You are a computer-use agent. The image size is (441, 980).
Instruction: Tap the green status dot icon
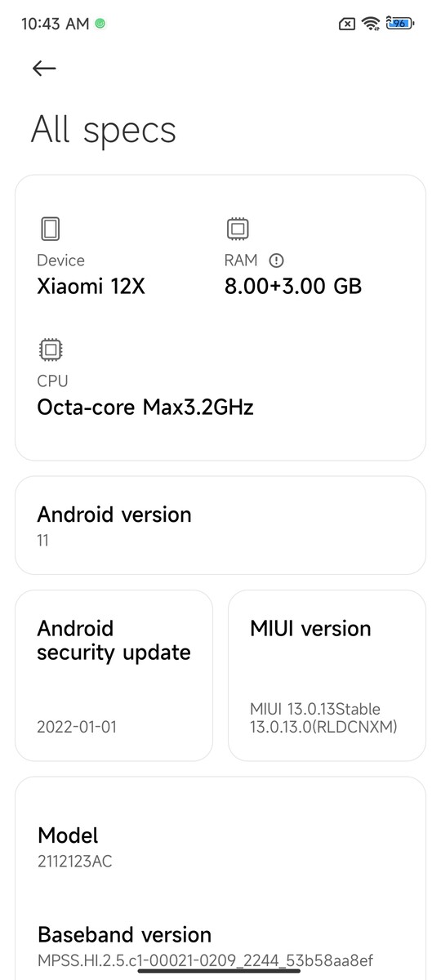coord(100,24)
